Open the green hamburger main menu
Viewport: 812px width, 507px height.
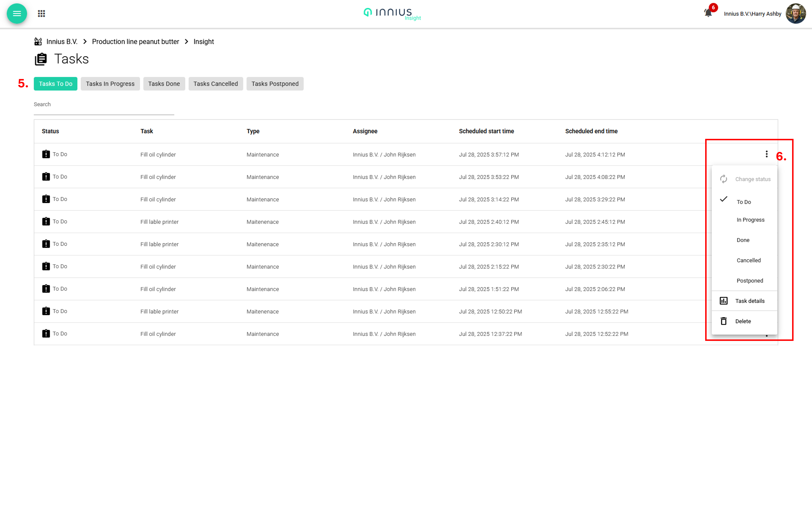[x=17, y=13]
